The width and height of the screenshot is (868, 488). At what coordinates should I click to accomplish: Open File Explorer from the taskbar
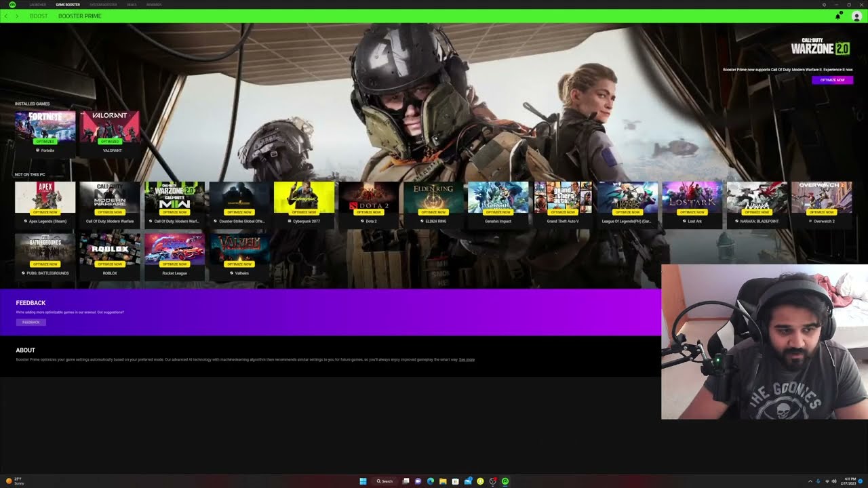pyautogui.click(x=443, y=481)
